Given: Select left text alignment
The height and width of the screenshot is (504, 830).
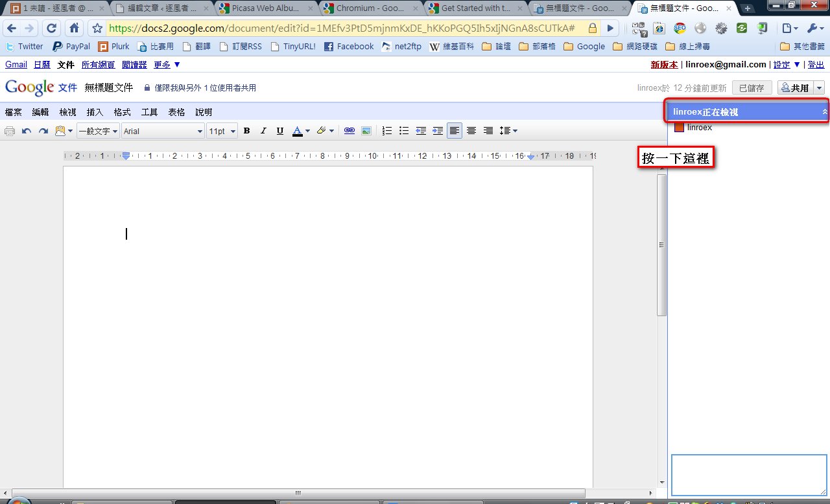Looking at the screenshot, I should click(x=455, y=131).
